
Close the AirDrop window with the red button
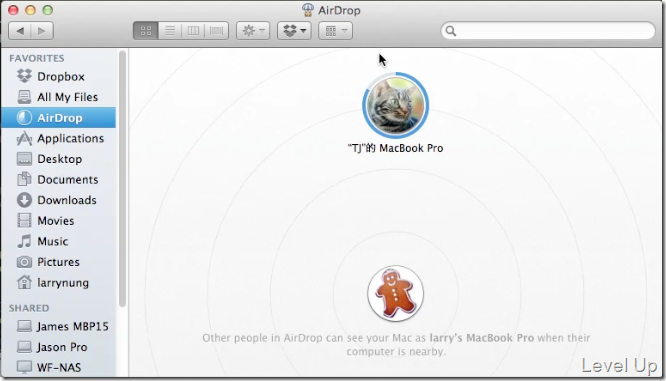point(13,10)
